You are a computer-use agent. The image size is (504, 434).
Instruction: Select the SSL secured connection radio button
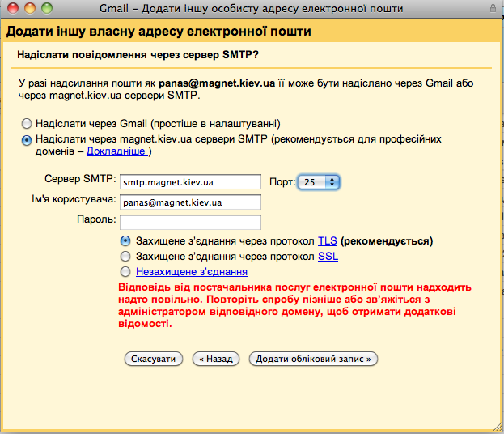(125, 257)
